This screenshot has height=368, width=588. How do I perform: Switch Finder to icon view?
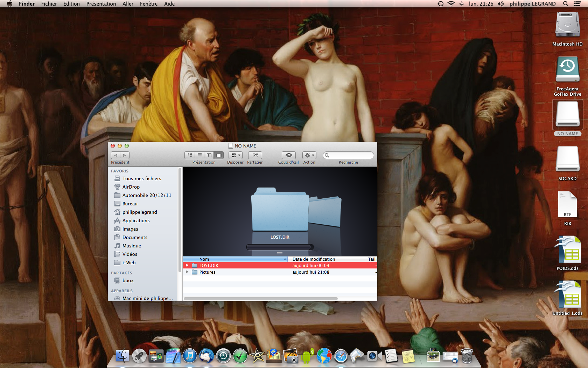tap(190, 155)
